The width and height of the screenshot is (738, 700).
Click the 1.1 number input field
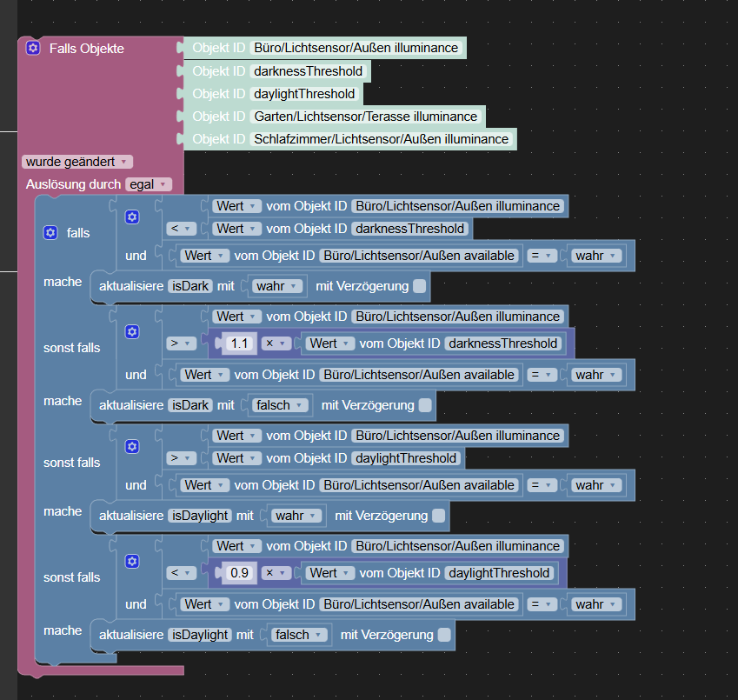(x=239, y=343)
